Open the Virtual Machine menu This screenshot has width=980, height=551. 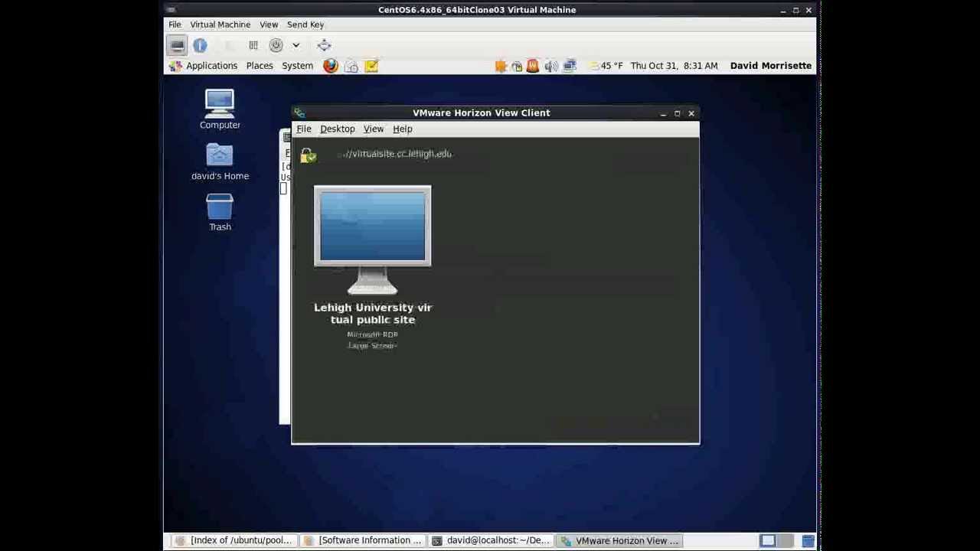click(220, 24)
